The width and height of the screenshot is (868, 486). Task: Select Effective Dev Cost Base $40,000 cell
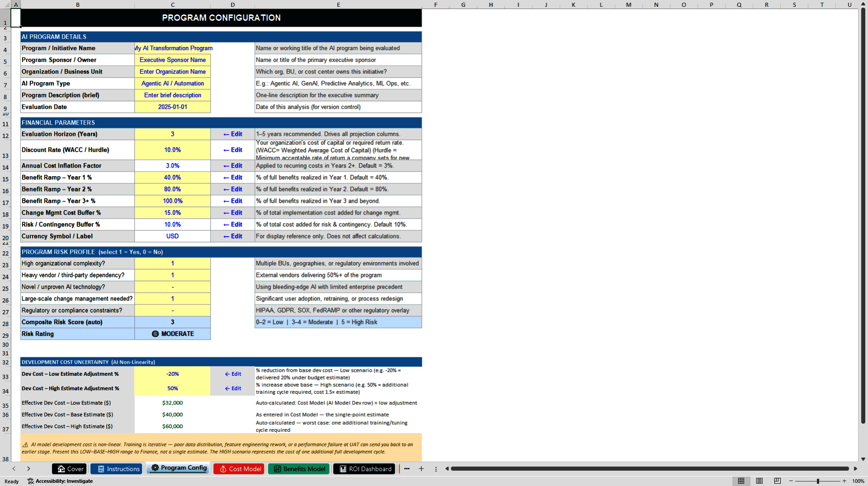point(173,415)
